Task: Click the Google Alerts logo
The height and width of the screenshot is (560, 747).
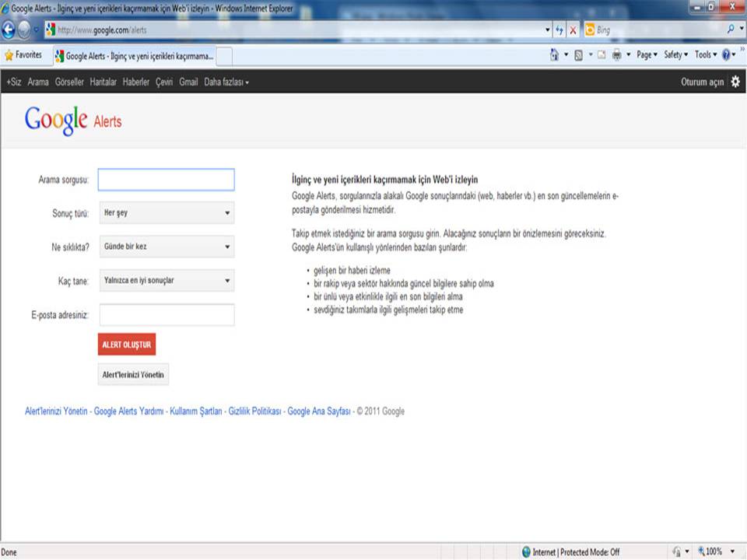Action: [73, 121]
